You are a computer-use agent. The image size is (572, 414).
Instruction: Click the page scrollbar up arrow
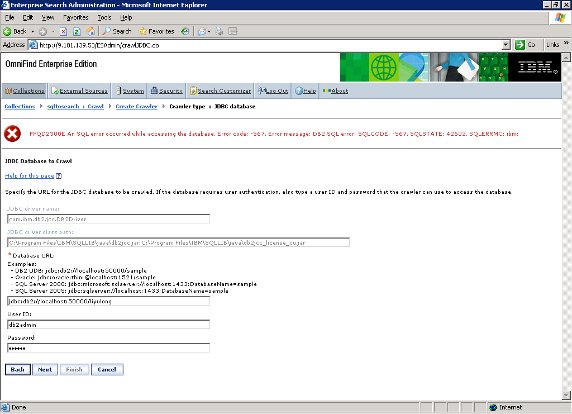[566, 57]
